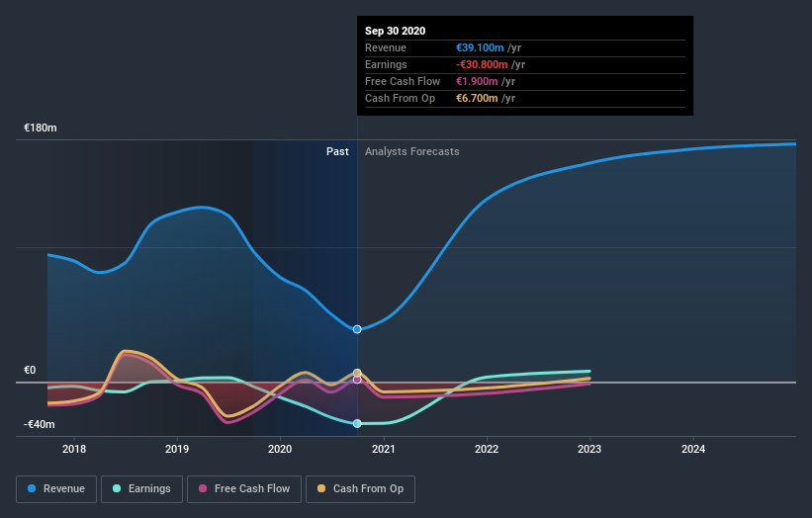This screenshot has height=518, width=812.
Task: Click the Free Cash Flow pink data point marker
Action: (x=357, y=380)
